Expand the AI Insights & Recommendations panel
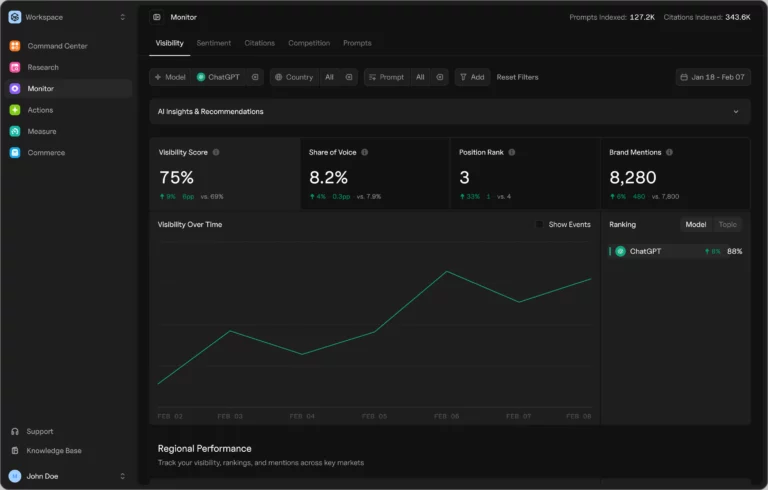 (736, 112)
